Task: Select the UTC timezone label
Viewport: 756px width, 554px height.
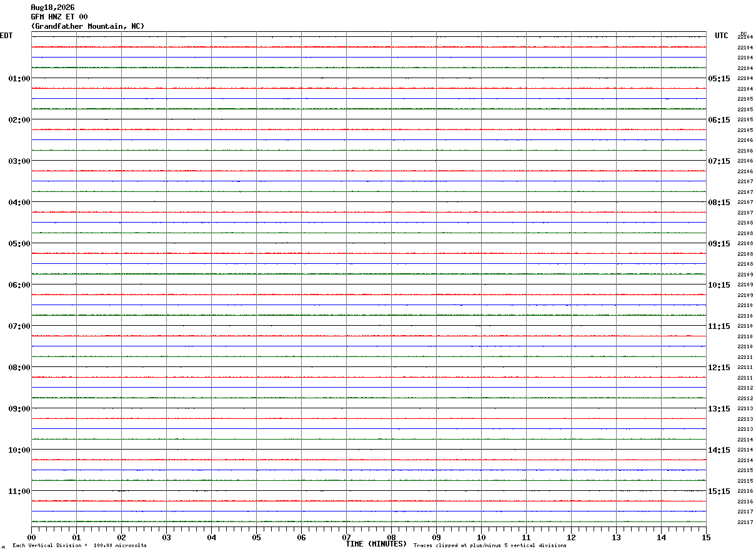Action: pos(722,36)
